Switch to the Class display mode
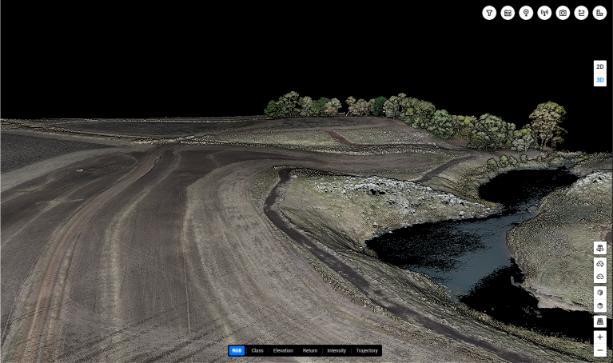613x363 pixels. [257, 350]
